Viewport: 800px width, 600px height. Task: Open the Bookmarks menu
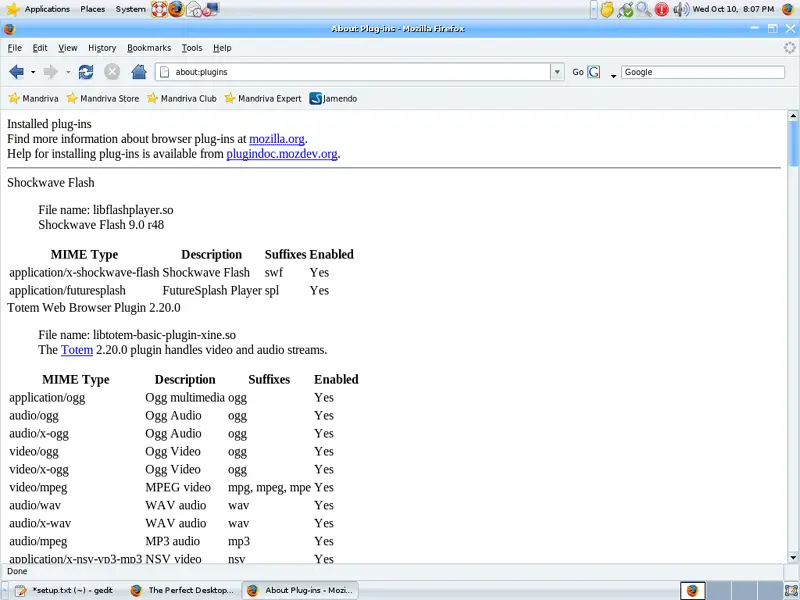[x=149, y=48]
